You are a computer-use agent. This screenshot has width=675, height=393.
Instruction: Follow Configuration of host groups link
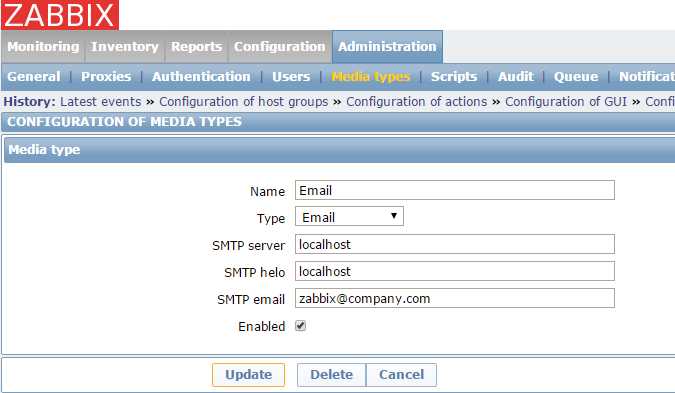pos(244,102)
